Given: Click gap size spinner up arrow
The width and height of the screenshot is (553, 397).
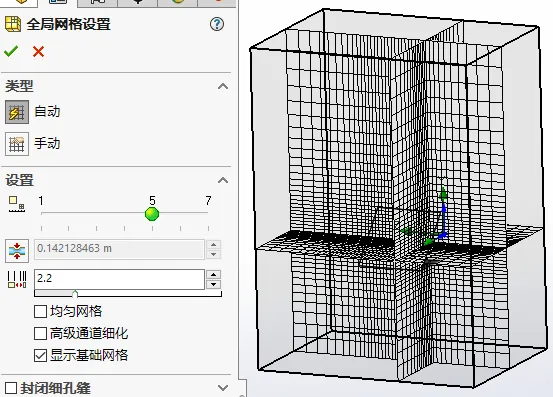Looking at the screenshot, I should click(213, 244).
